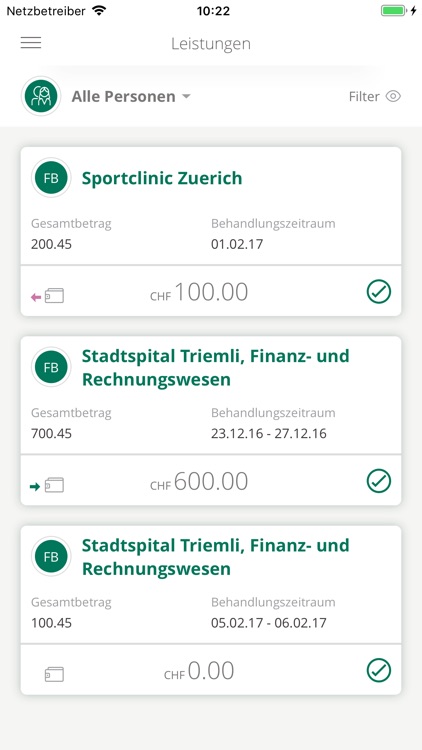Select checkmark circle on CHF 100.00 row
This screenshot has width=422, height=750.
379,292
